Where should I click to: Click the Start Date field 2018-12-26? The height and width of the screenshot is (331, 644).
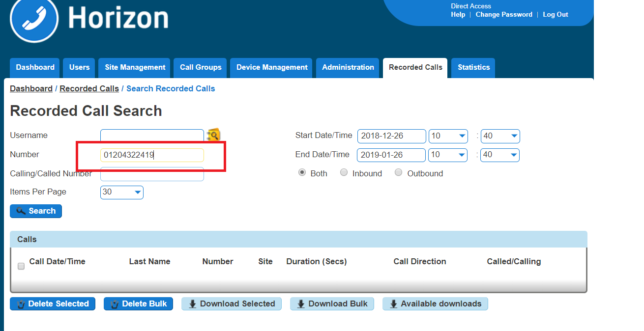coord(391,136)
